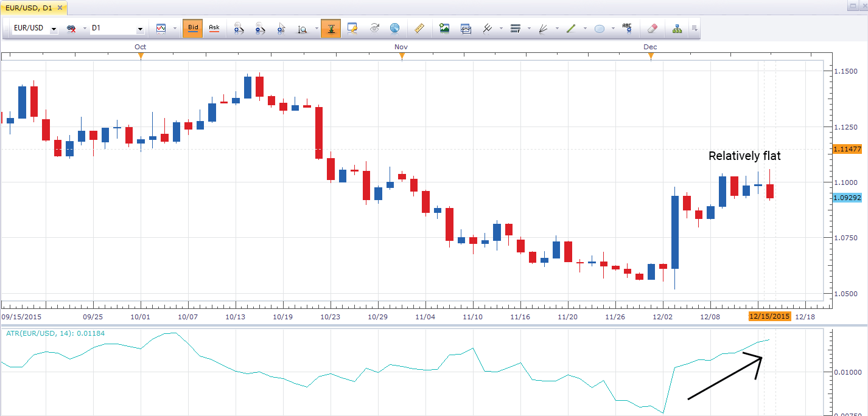Click the zoom out magnifier icon
The height and width of the screenshot is (416, 868).
tap(260, 28)
